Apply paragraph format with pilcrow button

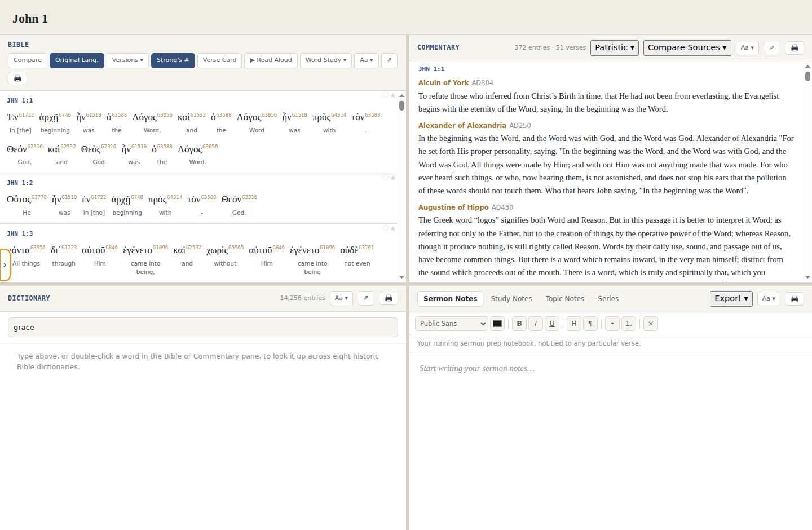(590, 324)
